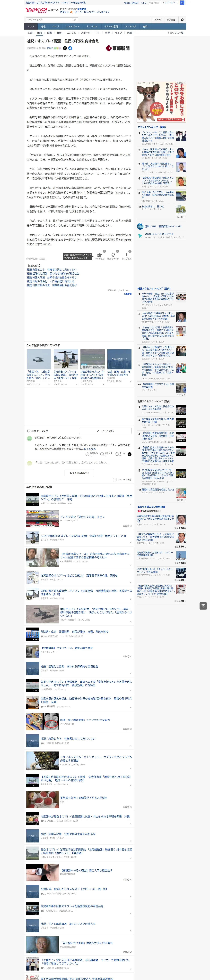
Task: React with わかりやすい lightbulb icon
Action: click(113, 256)
